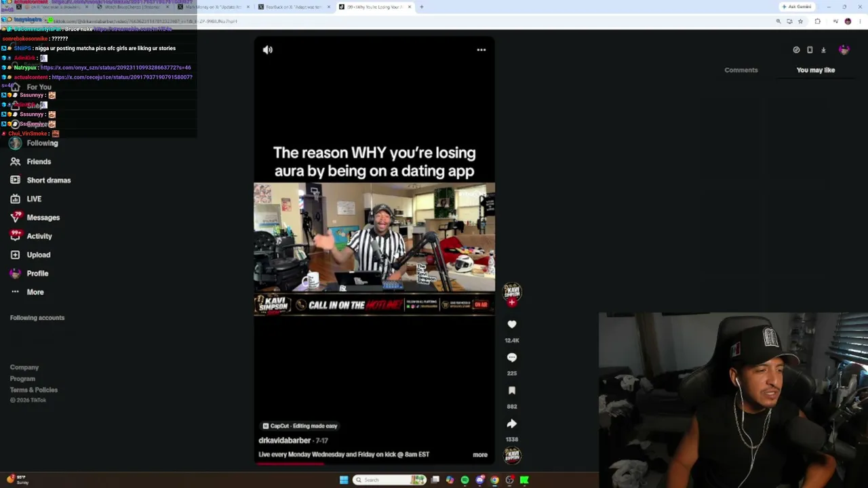Bookmark the video with the save icon
Image resolution: width=868 pixels, height=488 pixels.
512,390
